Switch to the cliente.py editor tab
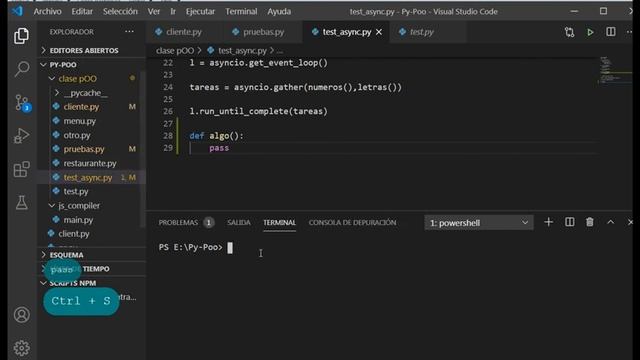The height and width of the screenshot is (360, 640). click(x=183, y=32)
